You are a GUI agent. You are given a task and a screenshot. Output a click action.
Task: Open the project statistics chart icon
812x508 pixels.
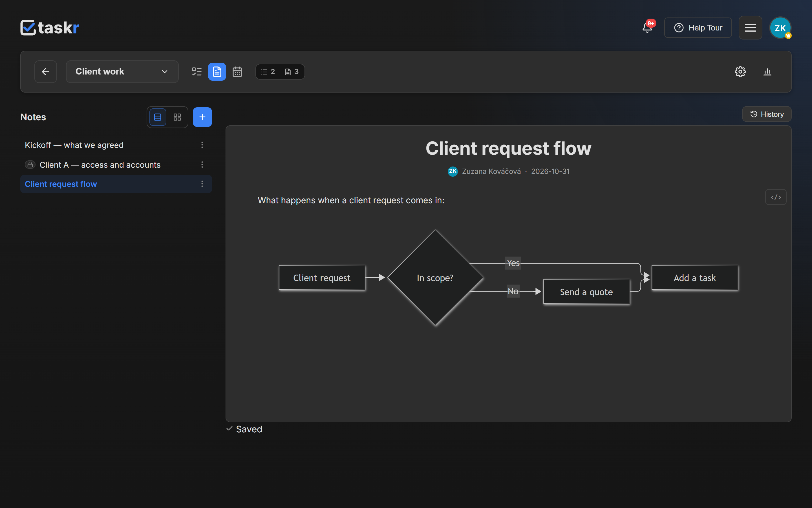(x=767, y=72)
